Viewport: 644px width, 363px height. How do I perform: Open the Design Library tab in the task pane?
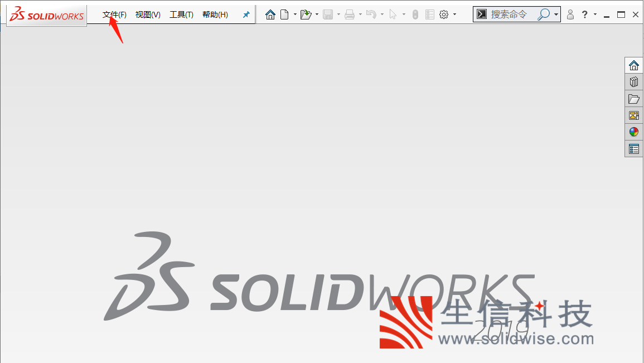coord(634,82)
